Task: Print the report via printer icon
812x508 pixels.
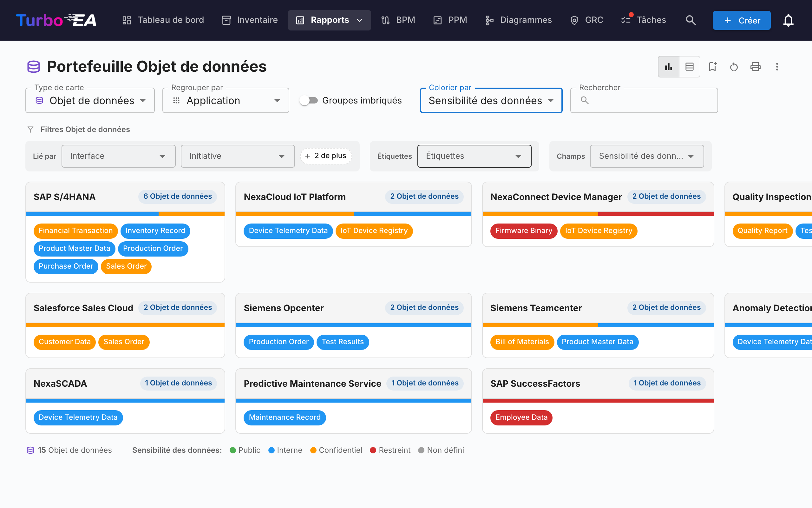Action: coord(755,67)
